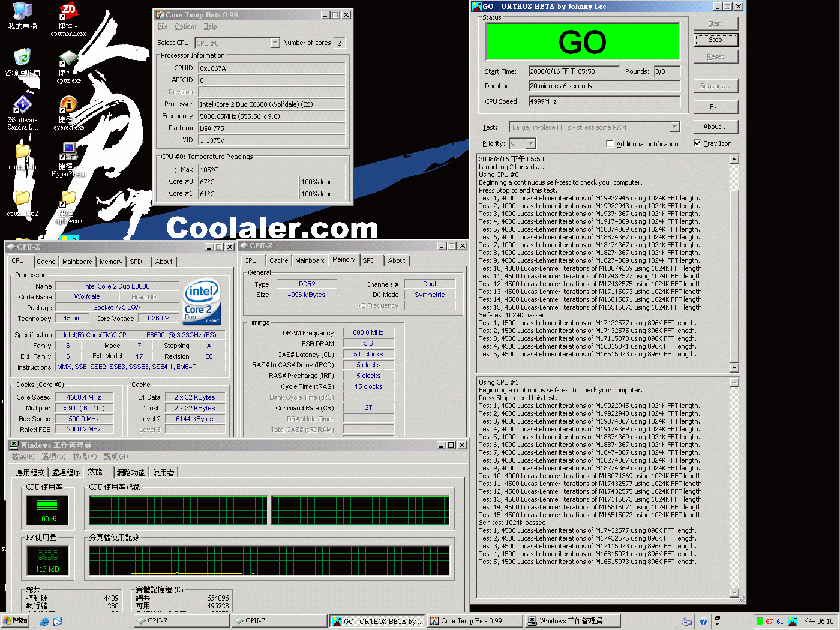This screenshot has height=630, width=840.
Task: Open the 檢視(V) menu in Task Manager
Action: pos(85,457)
